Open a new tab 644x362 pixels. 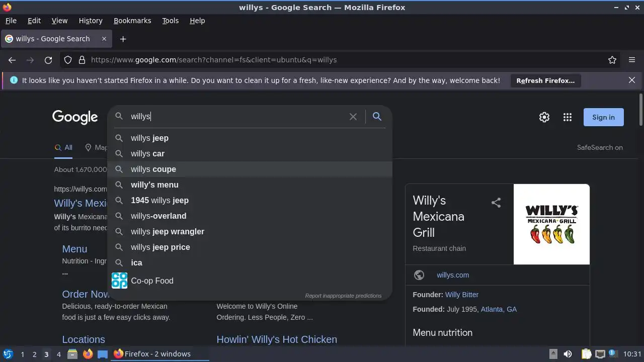(123, 39)
